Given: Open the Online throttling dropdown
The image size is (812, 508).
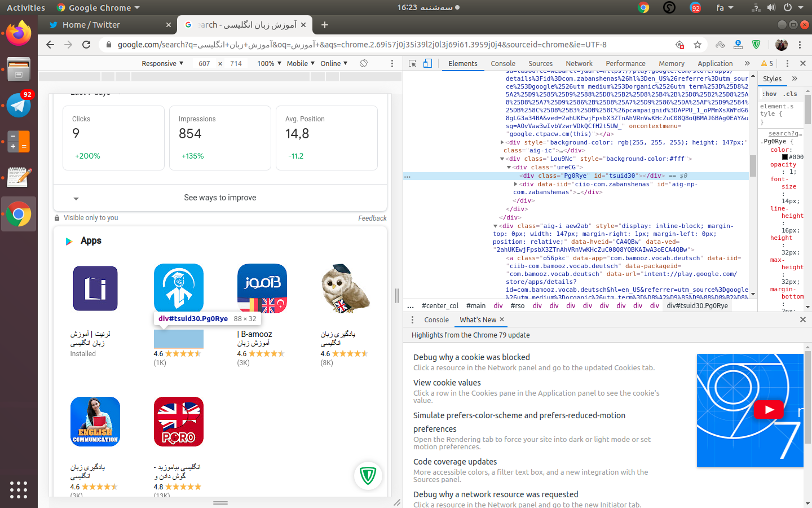Looking at the screenshot, I should point(334,63).
